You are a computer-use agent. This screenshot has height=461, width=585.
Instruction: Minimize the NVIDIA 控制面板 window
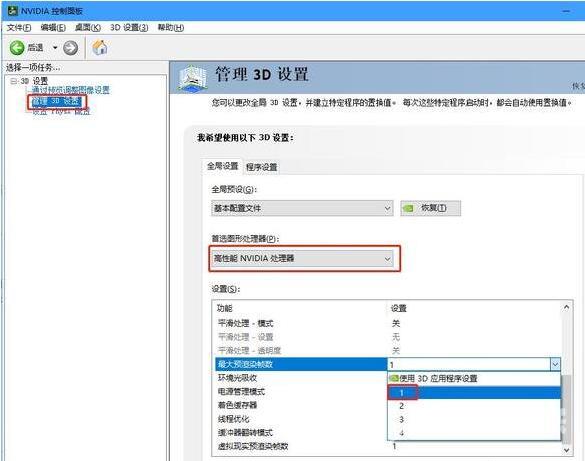pyautogui.click(x=566, y=11)
